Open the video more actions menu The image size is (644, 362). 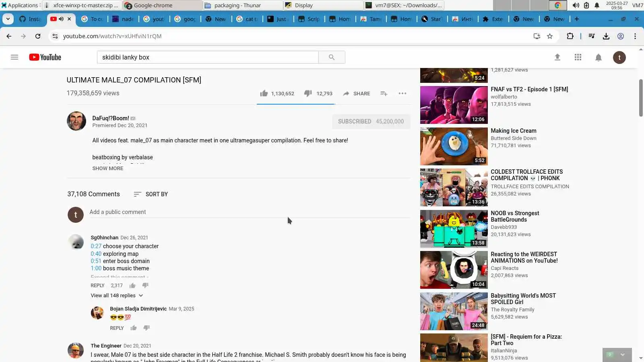pyautogui.click(x=402, y=93)
